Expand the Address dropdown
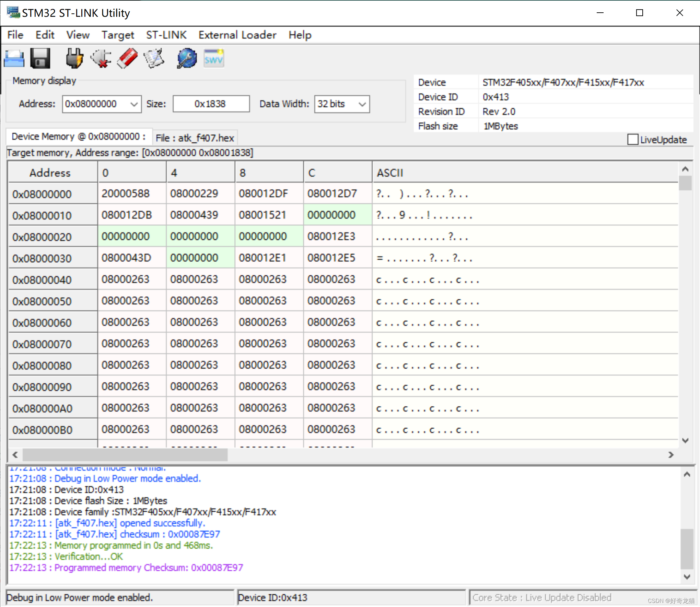 point(134,104)
